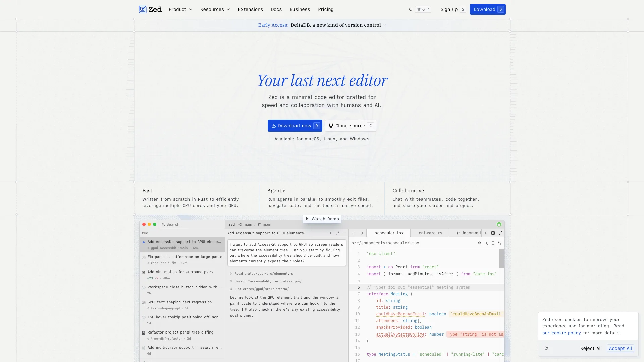
Task: Switch to catware.rs tab
Action: 430,233
